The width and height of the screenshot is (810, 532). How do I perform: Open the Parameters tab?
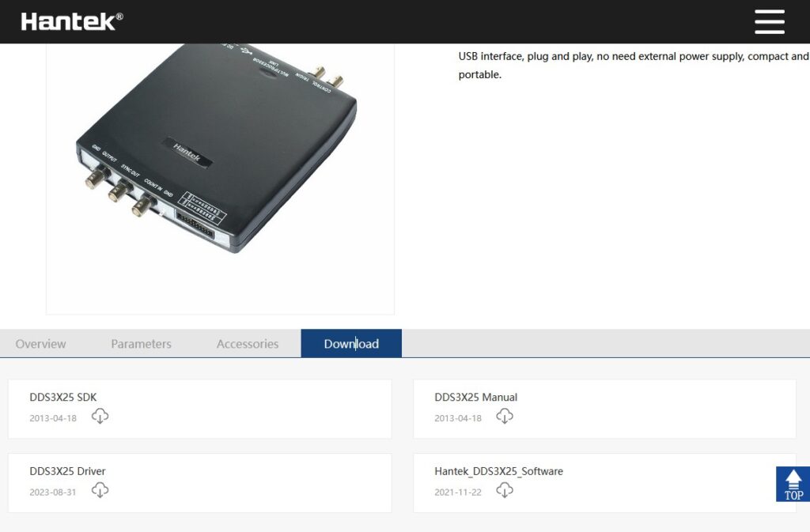click(x=141, y=344)
